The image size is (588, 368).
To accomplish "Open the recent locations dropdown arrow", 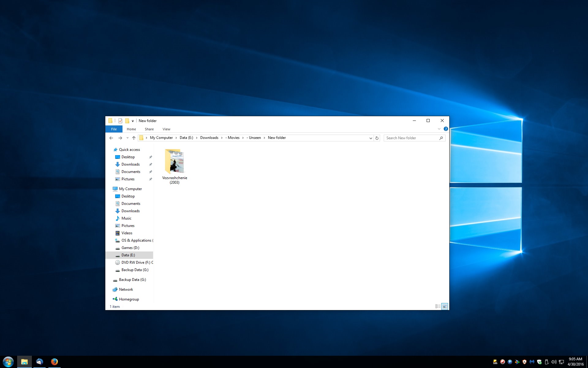I will click(127, 138).
